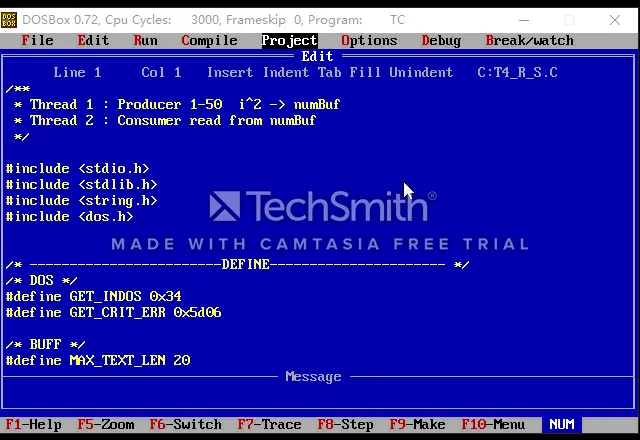Click the NUM indicator in status bar
640x440 pixels.
pos(562,424)
